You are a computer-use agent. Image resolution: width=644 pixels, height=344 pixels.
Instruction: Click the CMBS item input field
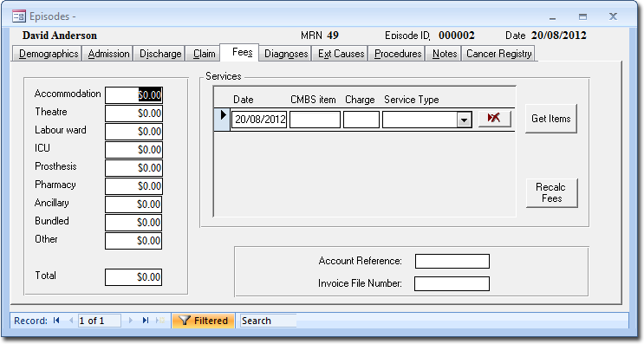tap(315, 120)
